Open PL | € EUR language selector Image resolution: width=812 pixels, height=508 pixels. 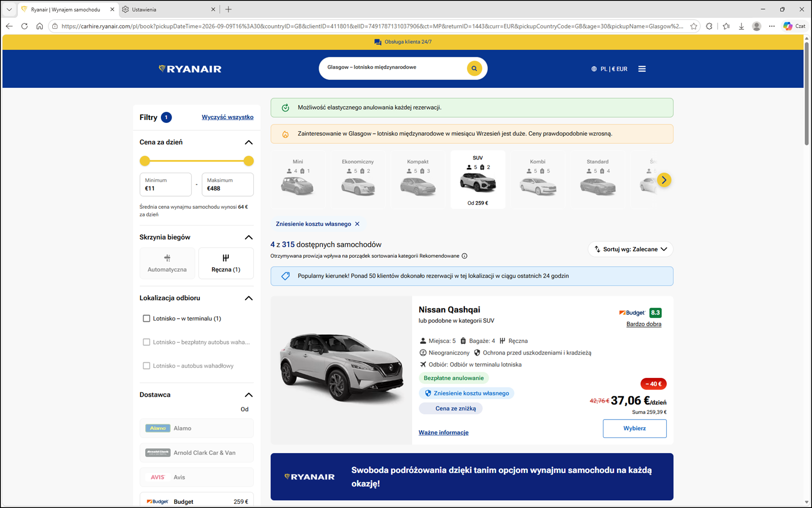[x=609, y=69]
